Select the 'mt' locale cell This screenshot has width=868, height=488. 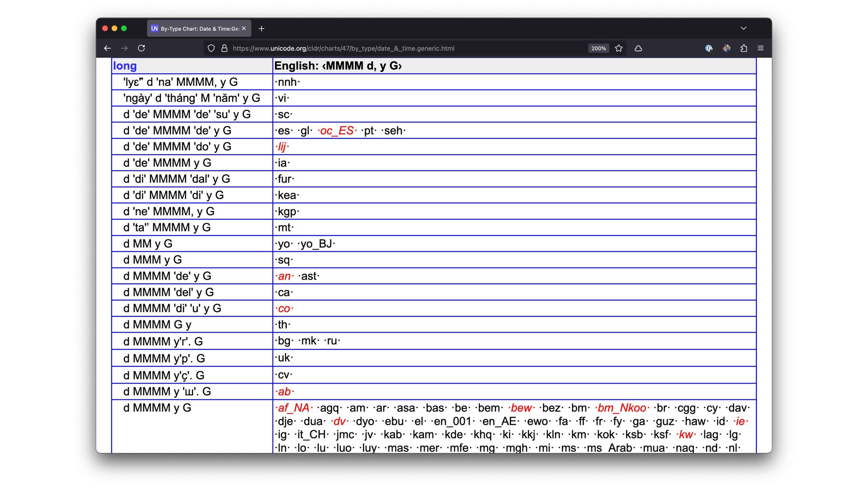pyautogui.click(x=514, y=228)
